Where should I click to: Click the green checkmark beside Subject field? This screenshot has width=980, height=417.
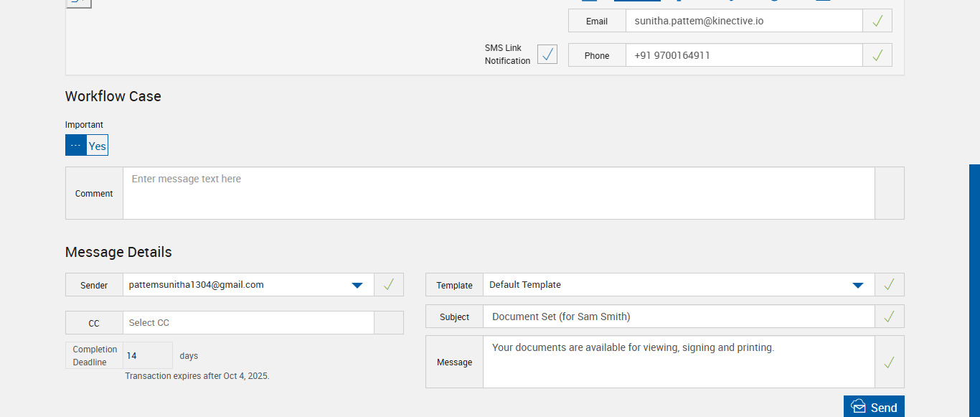(x=889, y=317)
